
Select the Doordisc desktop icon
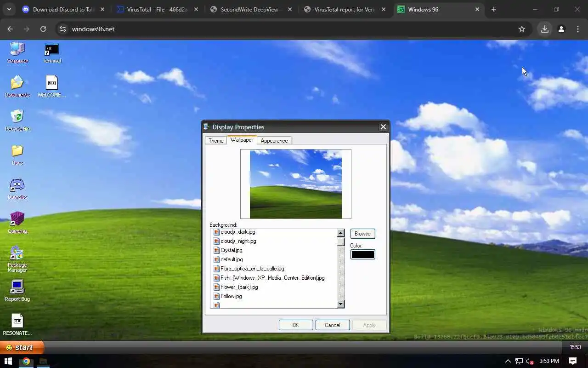[17, 189]
